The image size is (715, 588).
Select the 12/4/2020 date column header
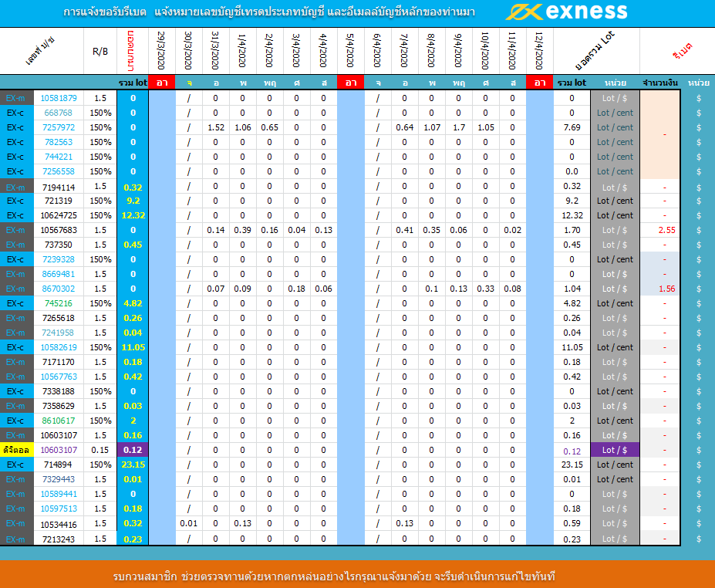tap(539, 51)
